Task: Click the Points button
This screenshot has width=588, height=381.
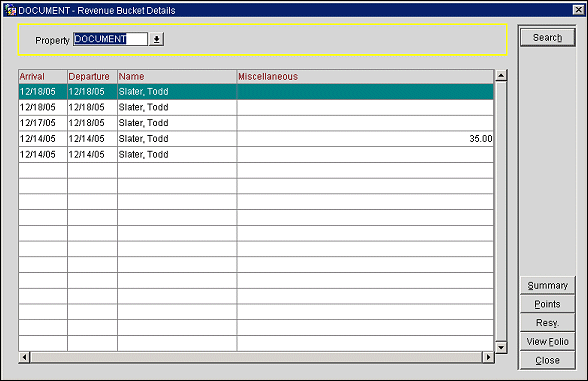Action: [548, 304]
